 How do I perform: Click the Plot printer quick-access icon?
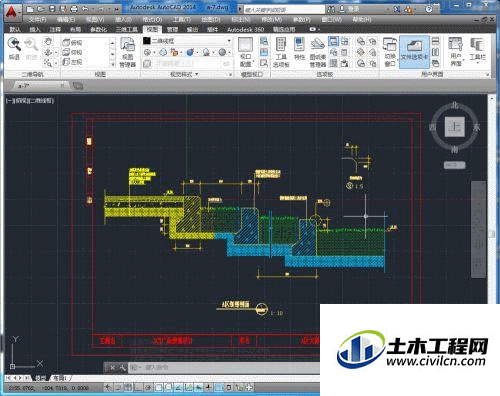point(74,9)
